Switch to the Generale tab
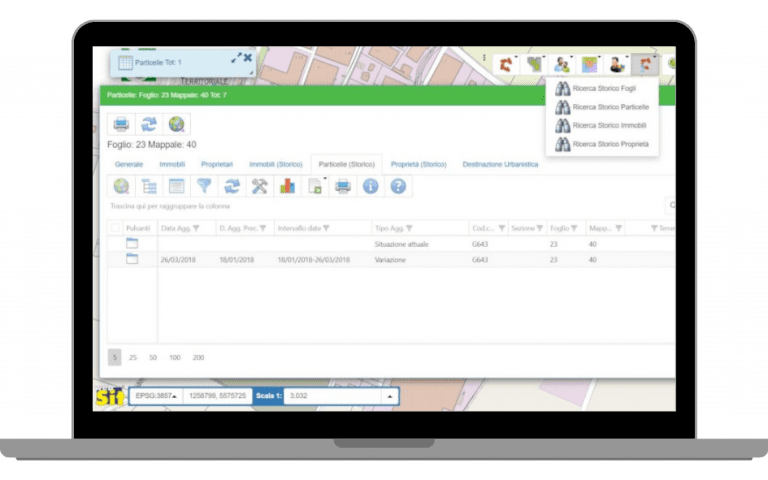This screenshot has height=480, width=768. 129,165
